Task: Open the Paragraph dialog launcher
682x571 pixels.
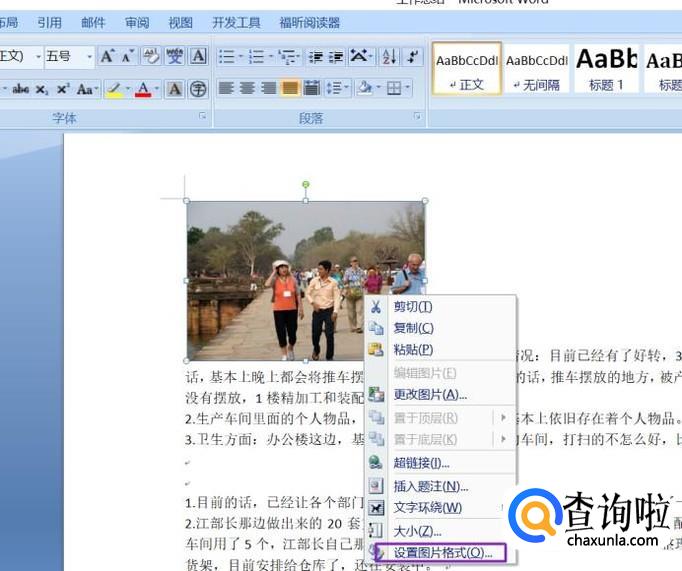Action: pos(417,116)
